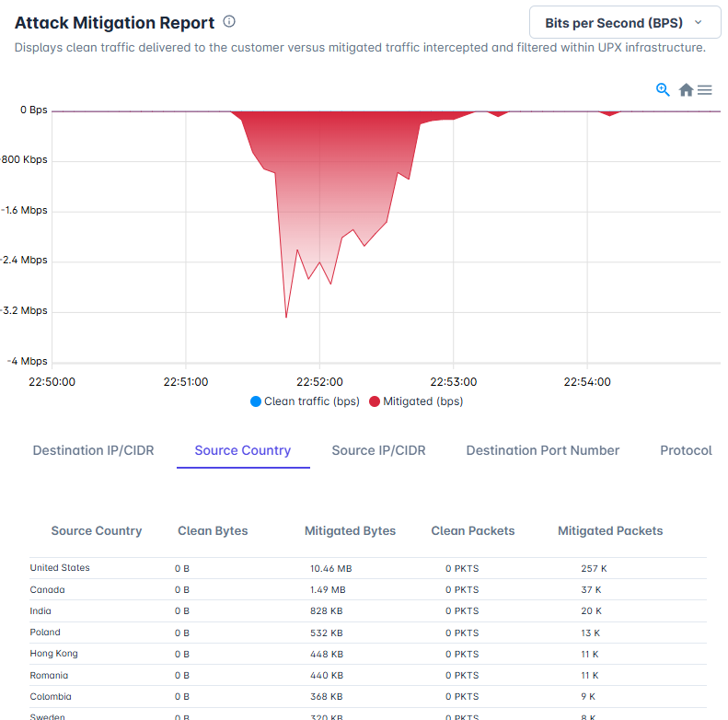Click the deepest mitigated traffic peak on chart
Screen dimensions: 728x720
click(286, 317)
